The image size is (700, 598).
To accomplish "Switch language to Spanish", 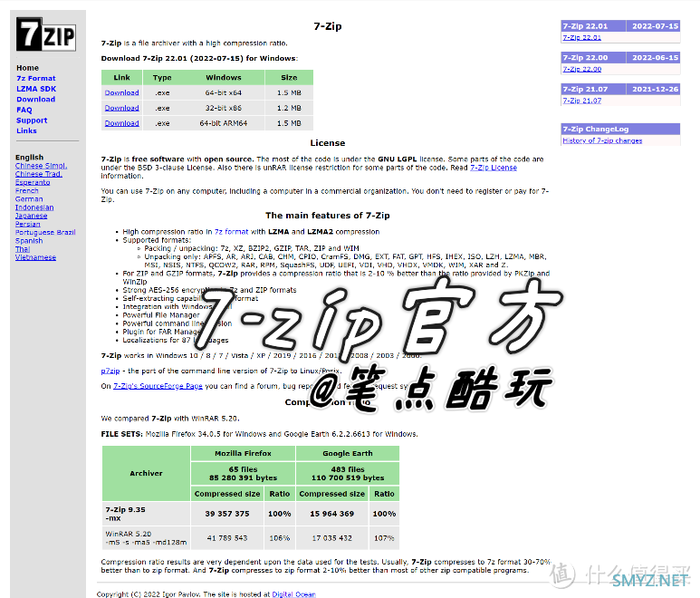I will (29, 241).
